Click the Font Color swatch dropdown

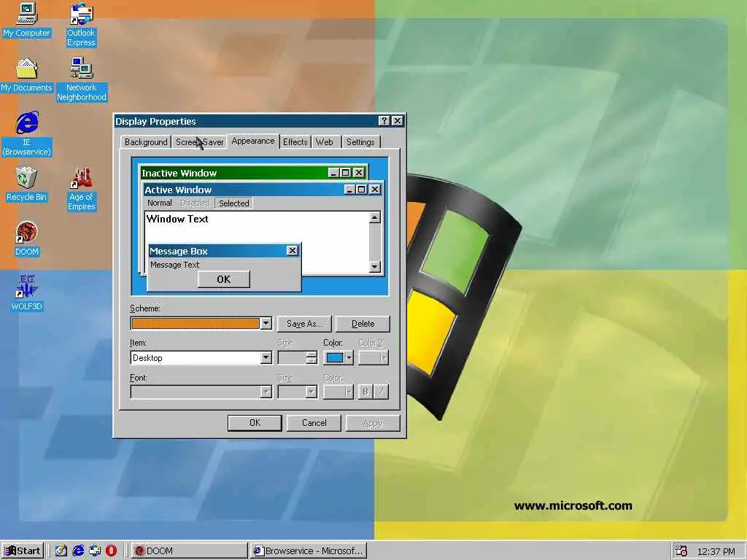pos(338,392)
